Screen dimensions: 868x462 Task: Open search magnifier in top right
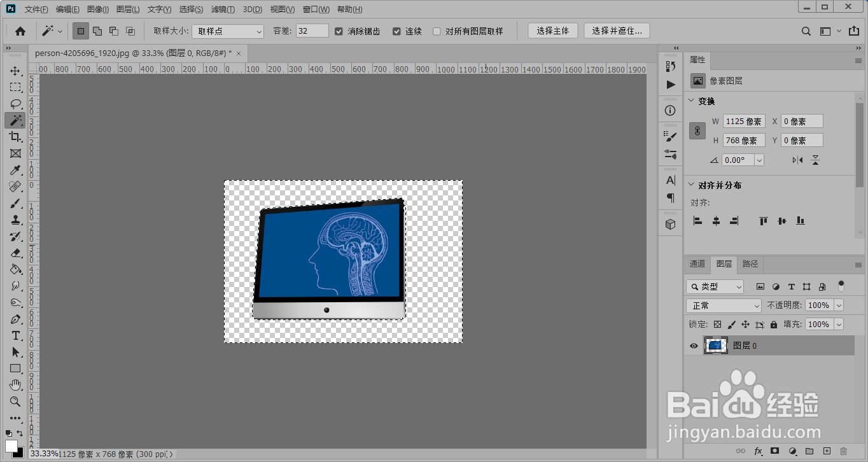[x=806, y=31]
